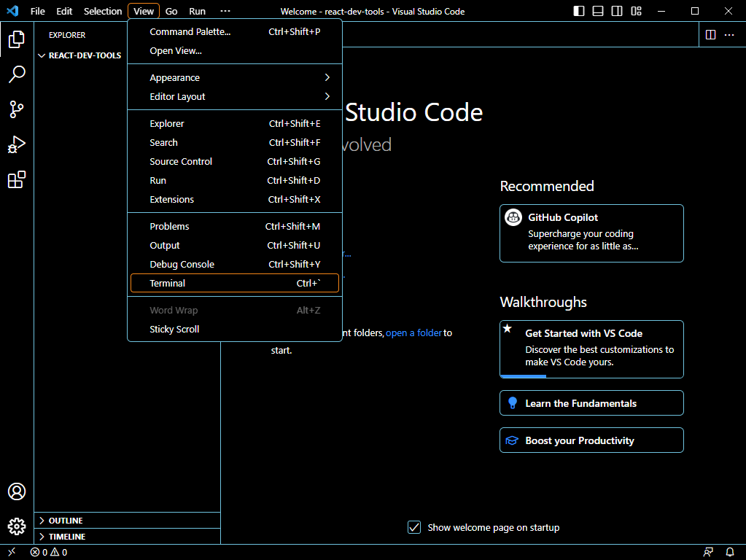
Task: Open the Edit menu
Action: (64, 11)
